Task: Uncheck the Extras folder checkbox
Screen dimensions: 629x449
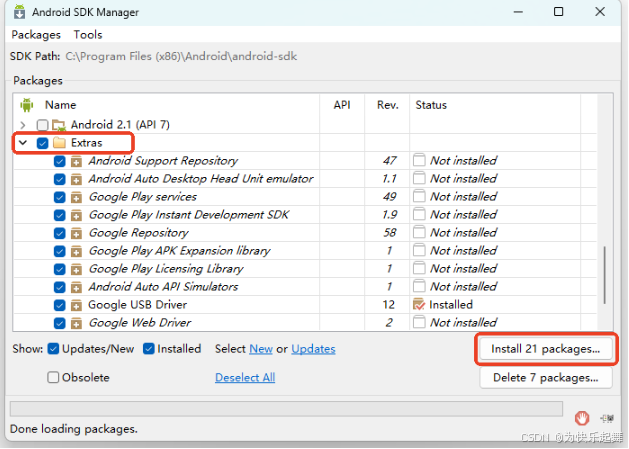Action: (42, 143)
